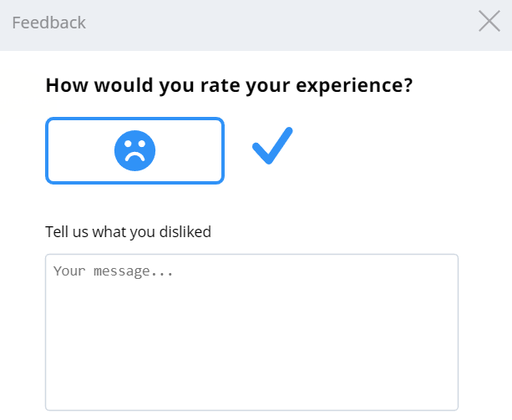Click the sad face rating icon
Image resolution: width=512 pixels, height=420 pixels.
134,150
